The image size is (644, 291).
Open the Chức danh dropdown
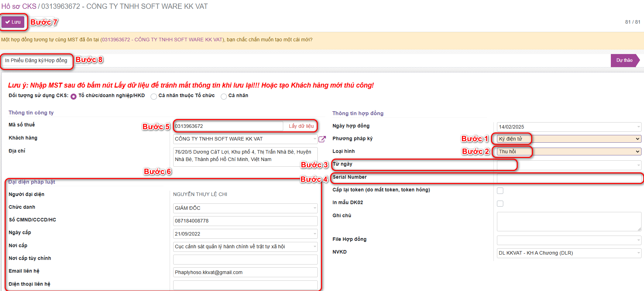point(245,208)
